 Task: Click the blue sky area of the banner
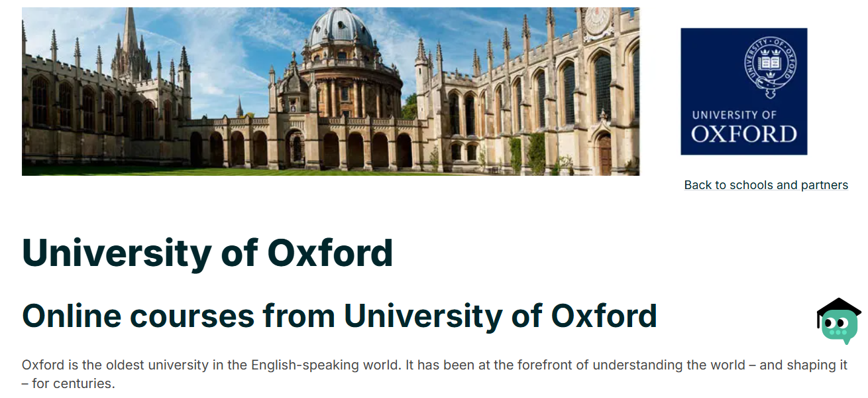tap(219, 40)
